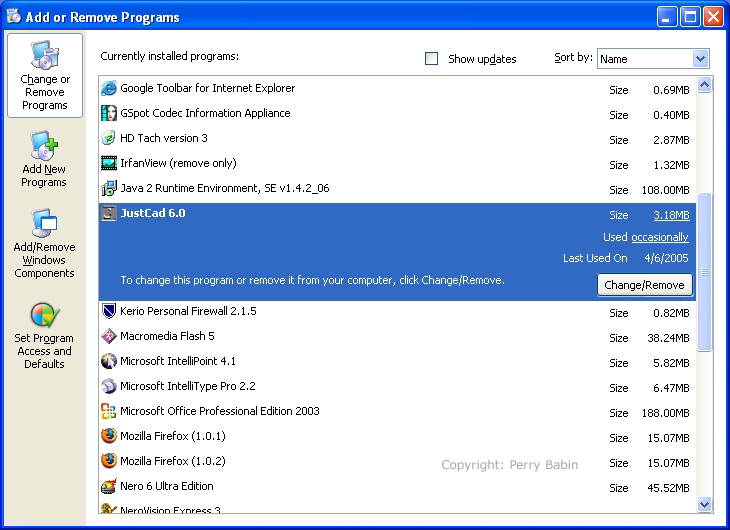Maximize the Add or Remove Programs window
This screenshot has width=730, height=530.
click(x=690, y=17)
